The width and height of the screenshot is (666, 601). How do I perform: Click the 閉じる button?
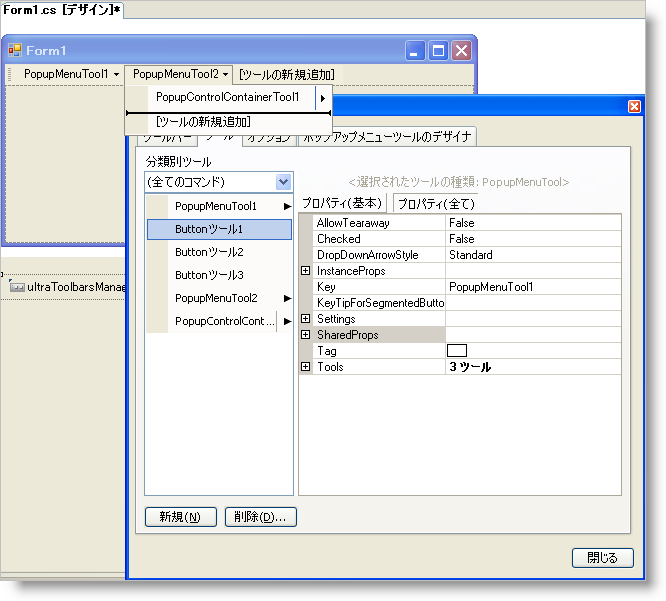(602, 558)
